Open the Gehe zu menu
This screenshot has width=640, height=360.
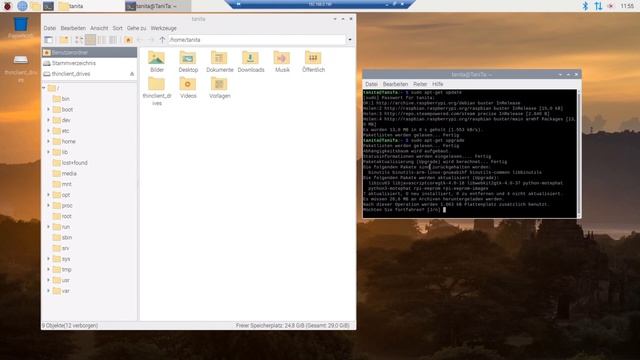pos(136,28)
